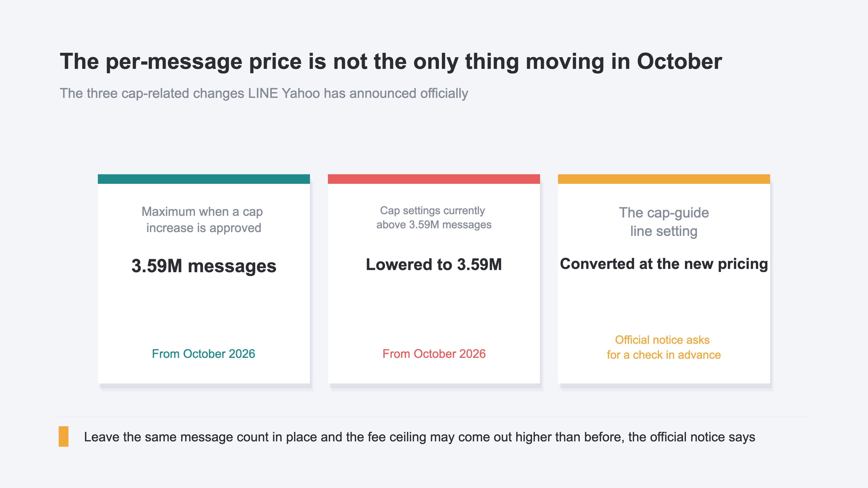Click 'Official notice asks for a check in advance'
Image resolution: width=868 pixels, height=488 pixels.
click(663, 347)
